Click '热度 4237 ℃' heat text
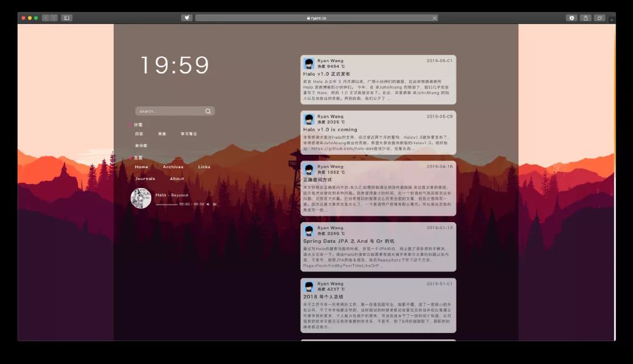 coord(331,289)
